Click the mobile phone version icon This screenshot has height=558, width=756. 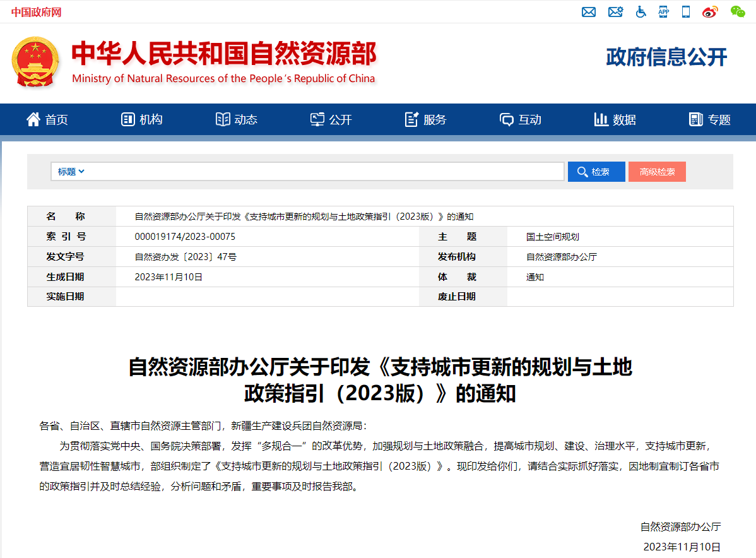686,12
